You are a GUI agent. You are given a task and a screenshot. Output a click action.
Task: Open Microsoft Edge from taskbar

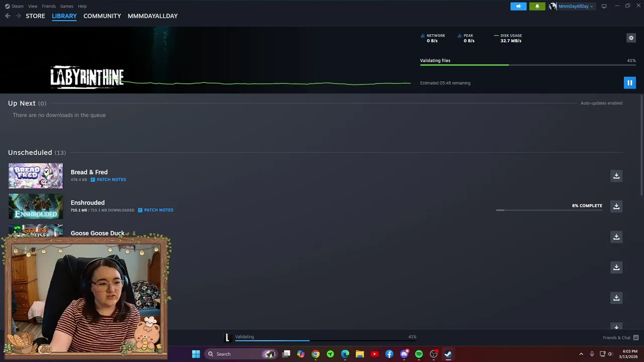click(345, 354)
